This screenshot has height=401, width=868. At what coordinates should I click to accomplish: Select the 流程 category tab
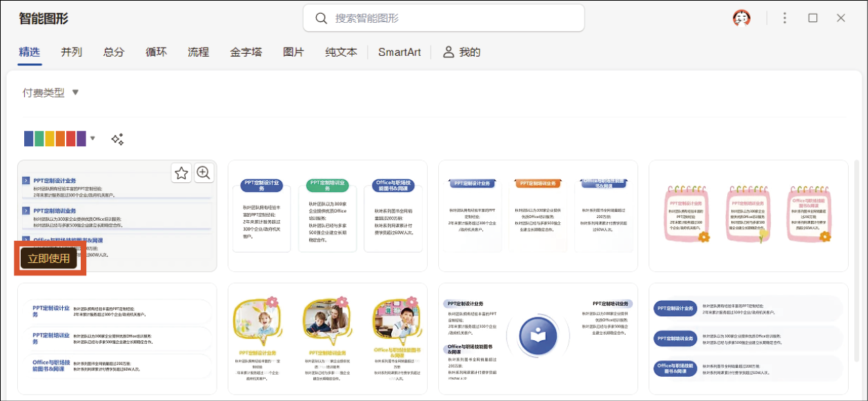198,52
